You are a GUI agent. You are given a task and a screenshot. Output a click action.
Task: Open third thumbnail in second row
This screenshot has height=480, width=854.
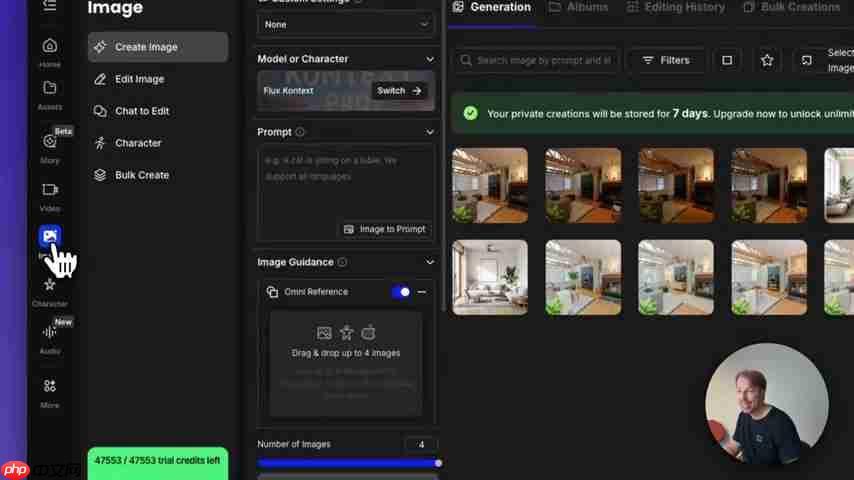click(x=676, y=277)
